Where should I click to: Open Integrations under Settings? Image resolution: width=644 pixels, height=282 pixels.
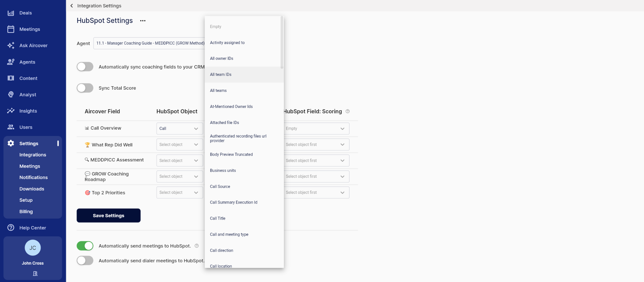tap(33, 155)
